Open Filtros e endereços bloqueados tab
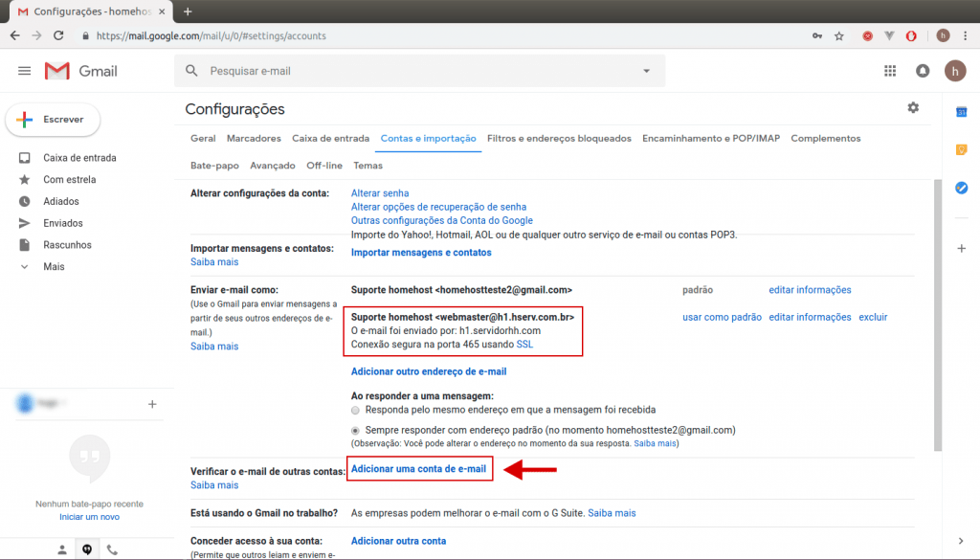The height and width of the screenshot is (560, 980). [x=559, y=138]
